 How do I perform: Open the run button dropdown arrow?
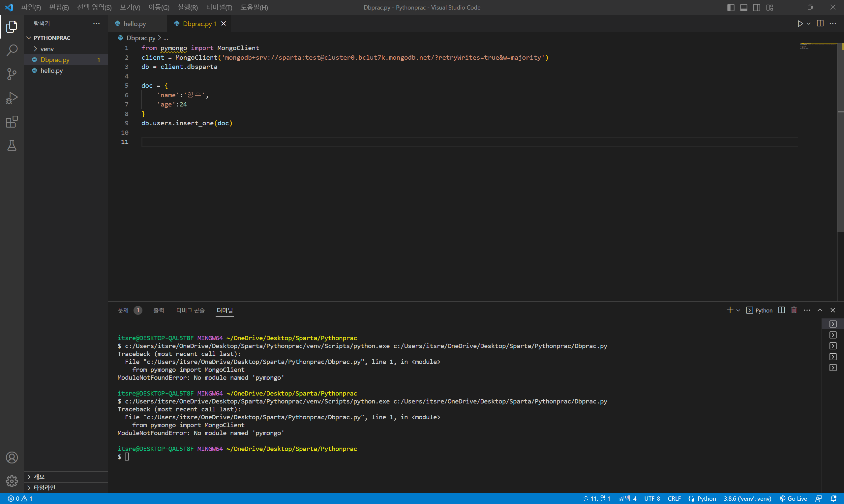[x=808, y=23]
